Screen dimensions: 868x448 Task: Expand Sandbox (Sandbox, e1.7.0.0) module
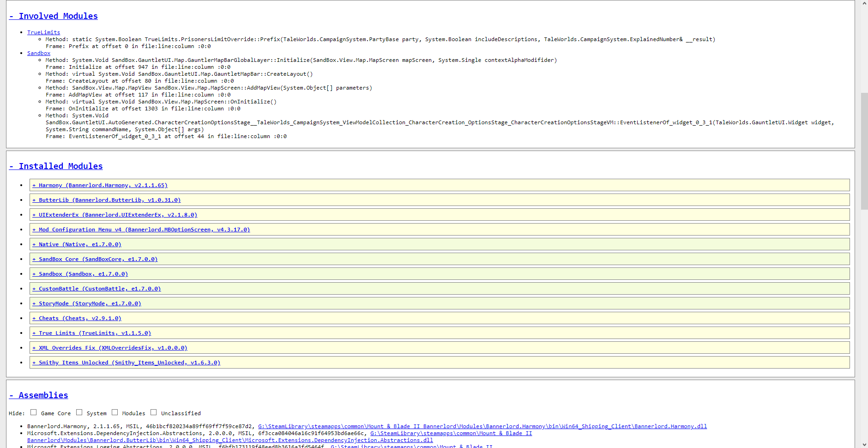coord(80,274)
